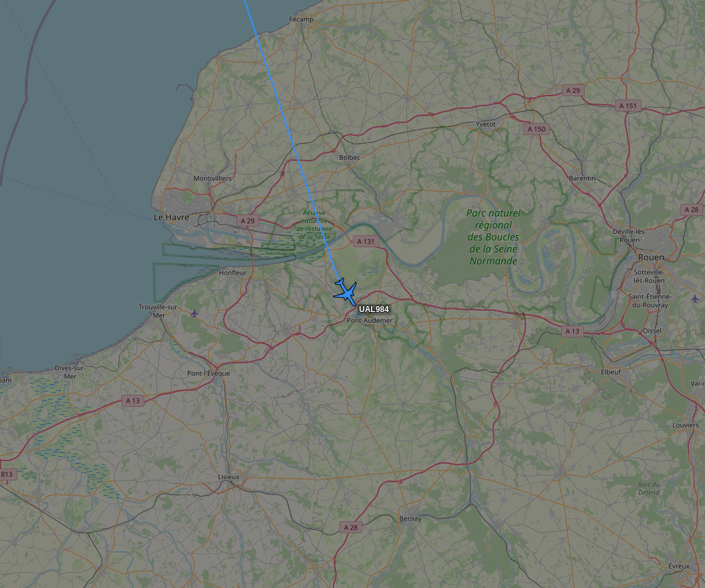
Task: Click the UAL984 callsign label
Action: (x=374, y=309)
